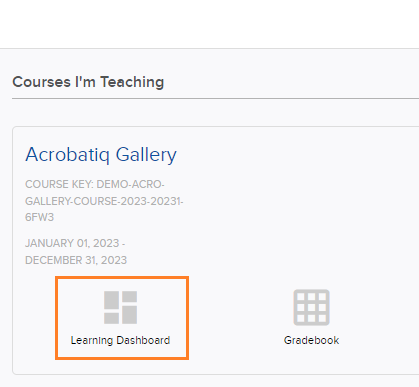The image size is (419, 387).
Task: Click the word Gallery in course title
Action: tap(146, 155)
